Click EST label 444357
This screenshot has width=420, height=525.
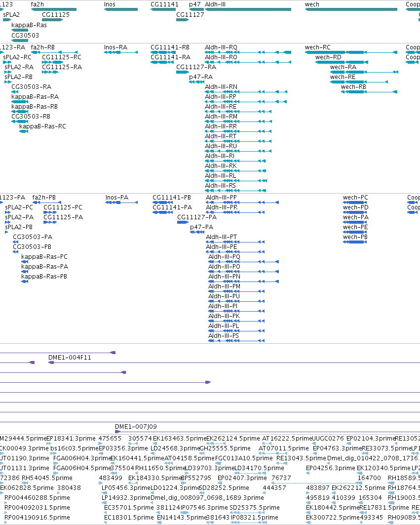[274, 488]
